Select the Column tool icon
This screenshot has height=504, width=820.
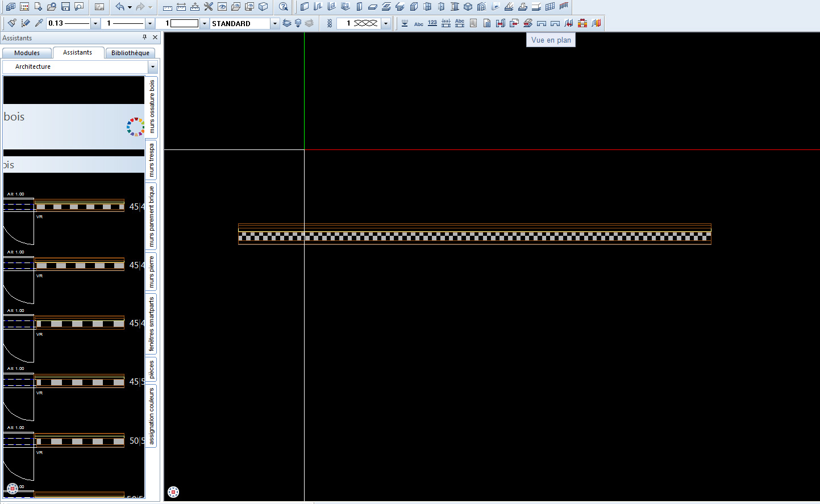(359, 7)
